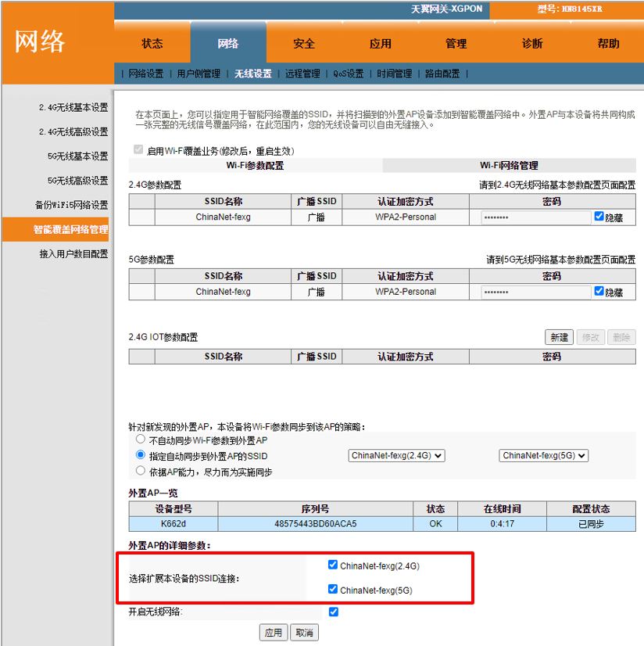Viewport: 644px width, 646px height.
Task: Open ChinaNet-fexg(2.4G) dropdown
Action: (396, 456)
